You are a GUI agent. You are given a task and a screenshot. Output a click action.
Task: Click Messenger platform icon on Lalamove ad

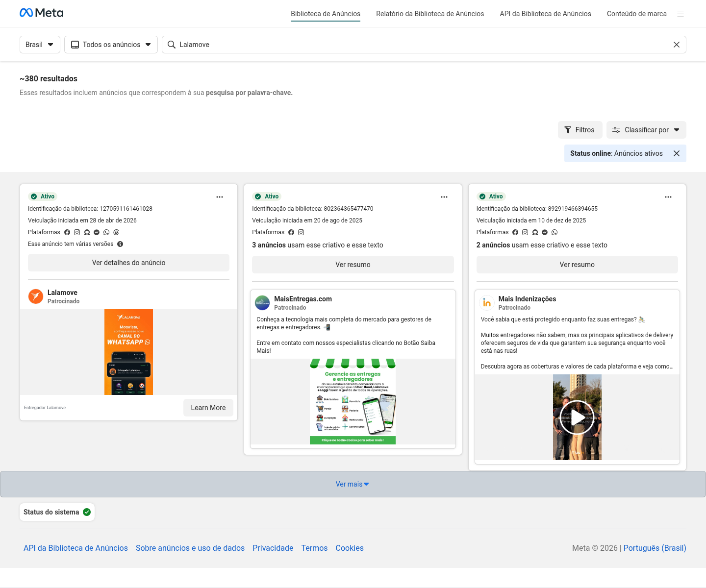click(97, 232)
